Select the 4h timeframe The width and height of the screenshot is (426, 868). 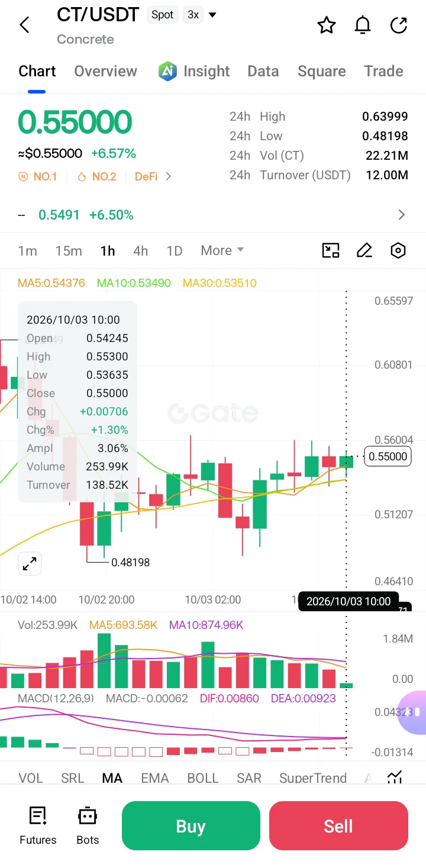click(x=141, y=251)
